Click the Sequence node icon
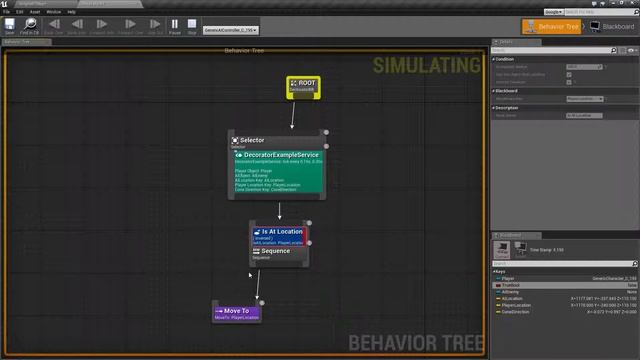Image resolution: width=640 pixels, height=360 pixels. click(256, 251)
